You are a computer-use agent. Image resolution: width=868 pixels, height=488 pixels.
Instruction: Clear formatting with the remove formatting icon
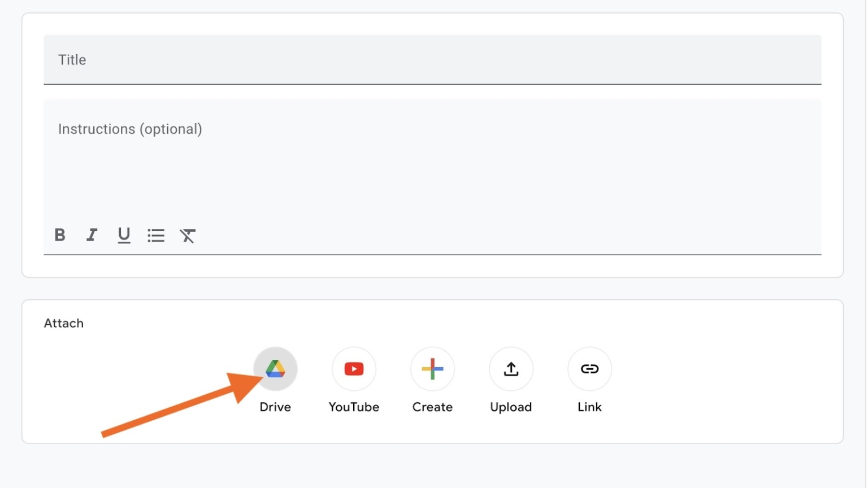(x=188, y=236)
